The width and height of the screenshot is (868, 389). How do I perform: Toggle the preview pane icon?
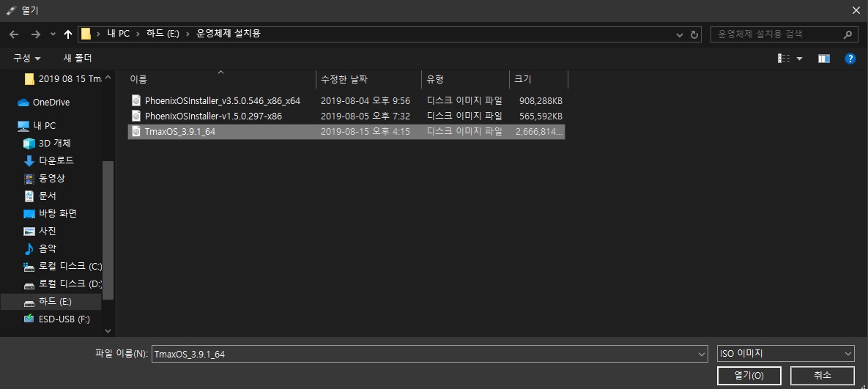824,58
